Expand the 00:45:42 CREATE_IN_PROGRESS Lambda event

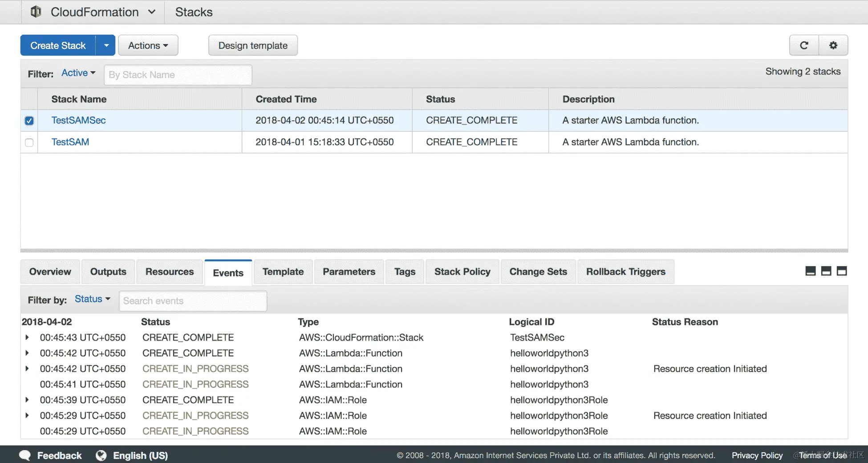click(27, 369)
